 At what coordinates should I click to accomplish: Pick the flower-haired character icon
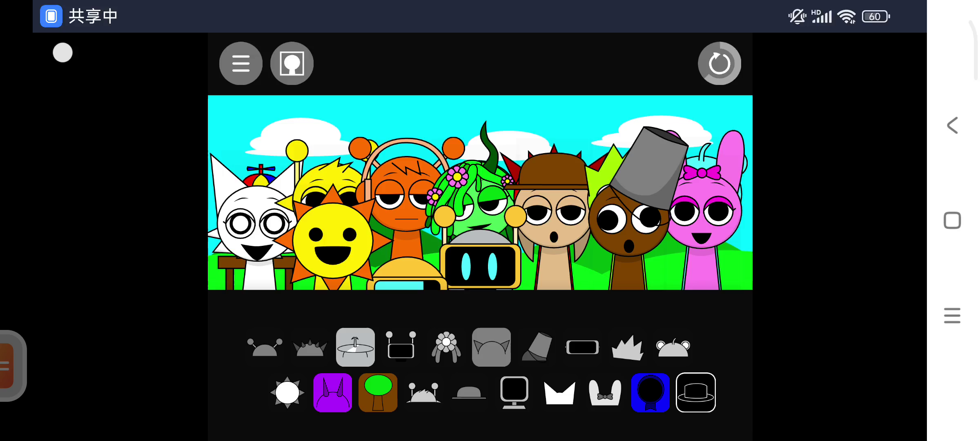[446, 347]
